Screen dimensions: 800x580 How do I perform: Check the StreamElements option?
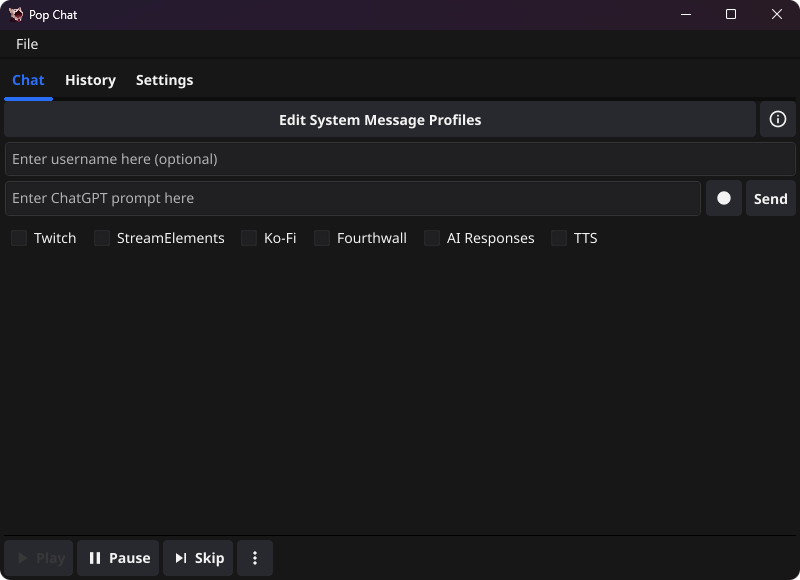click(x=101, y=238)
